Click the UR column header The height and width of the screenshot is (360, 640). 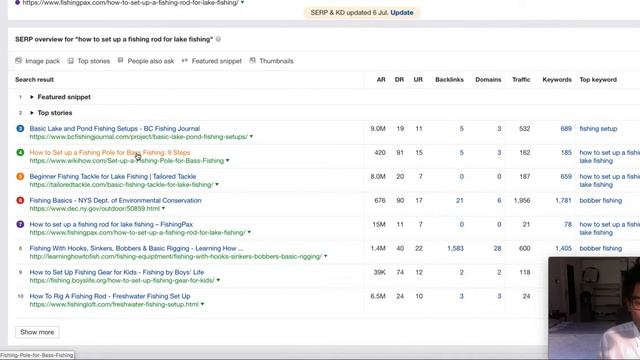tap(418, 80)
